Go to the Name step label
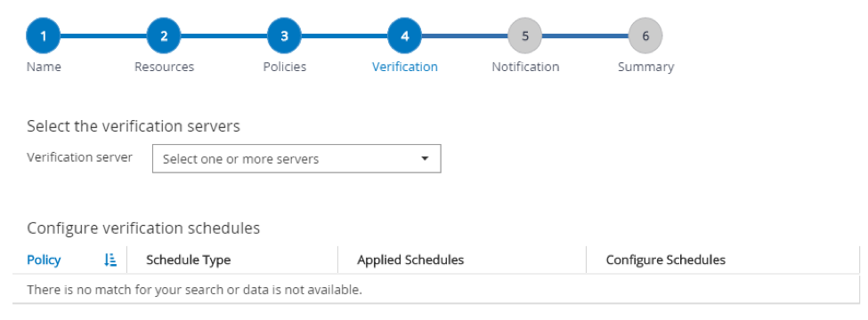The height and width of the screenshot is (320, 868). click(x=44, y=67)
